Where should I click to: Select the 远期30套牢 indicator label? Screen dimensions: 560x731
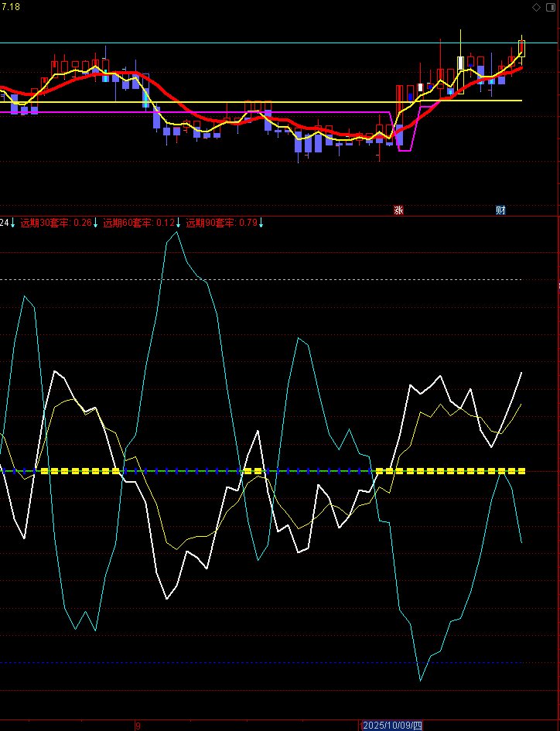click(x=46, y=223)
